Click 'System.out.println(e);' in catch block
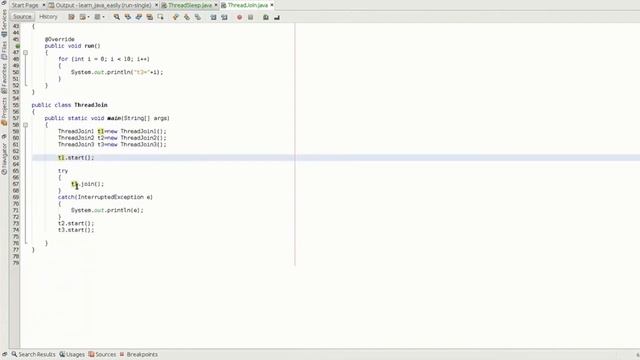This screenshot has width=640, height=360. coord(107,210)
